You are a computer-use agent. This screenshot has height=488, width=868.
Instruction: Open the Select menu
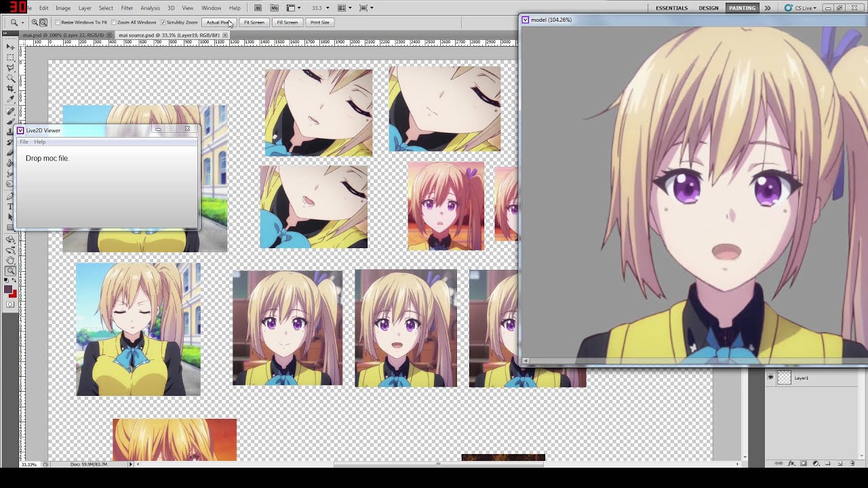pyautogui.click(x=106, y=8)
